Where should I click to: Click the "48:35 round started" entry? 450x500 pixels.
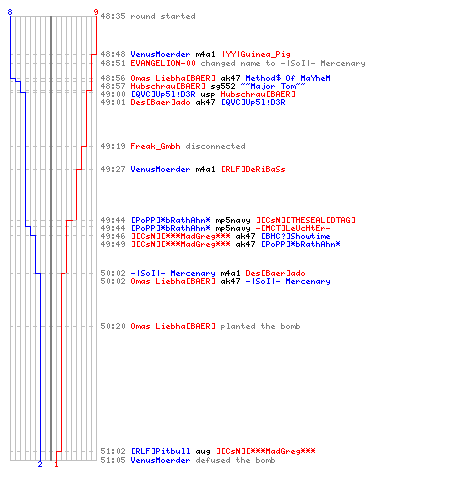point(148,16)
